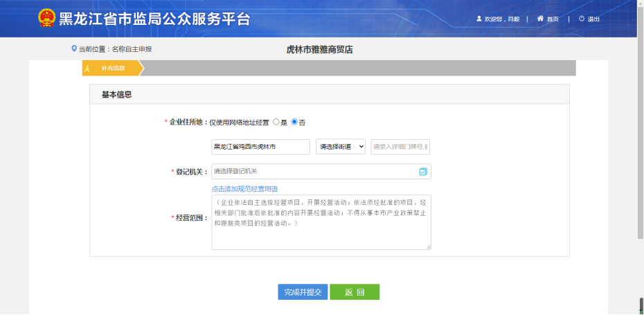Image resolution: width=644 pixels, height=315 pixels.
Task: Click 退出 to log out
Action: click(593, 19)
